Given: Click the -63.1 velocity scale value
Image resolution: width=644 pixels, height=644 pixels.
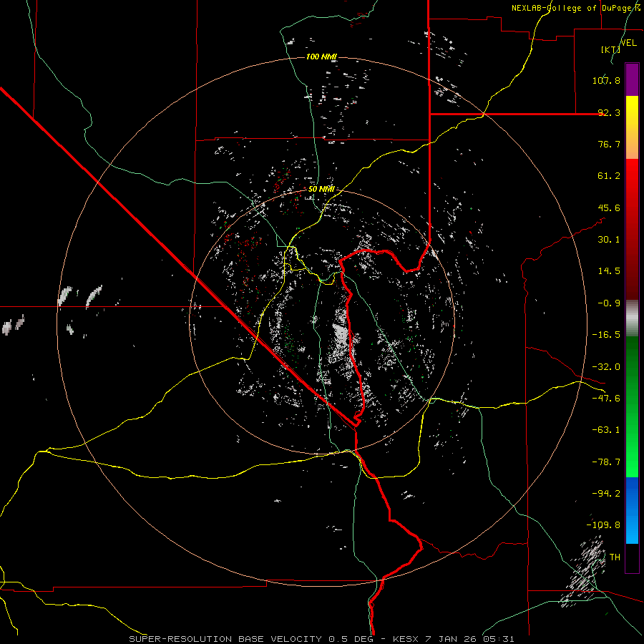Looking at the screenshot, I should tap(606, 430).
